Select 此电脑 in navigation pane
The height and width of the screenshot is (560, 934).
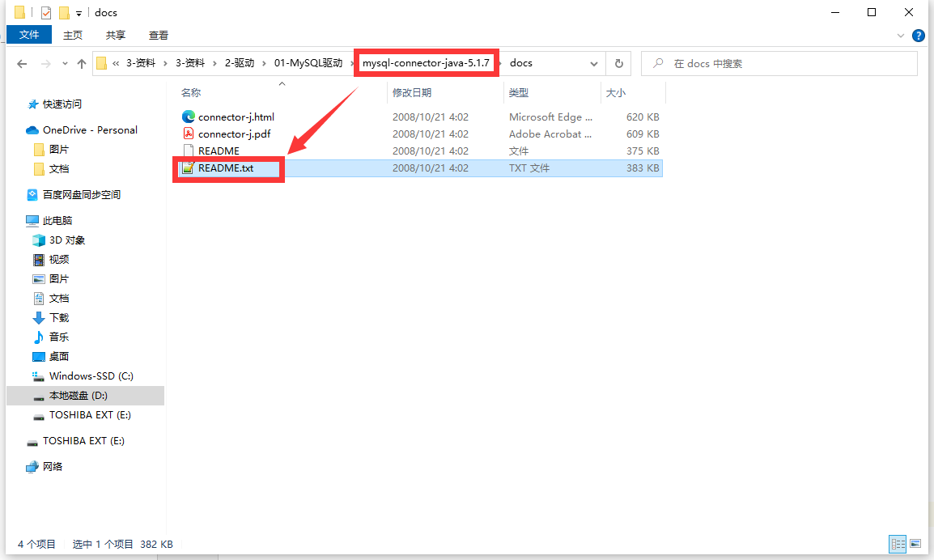pyautogui.click(x=57, y=220)
